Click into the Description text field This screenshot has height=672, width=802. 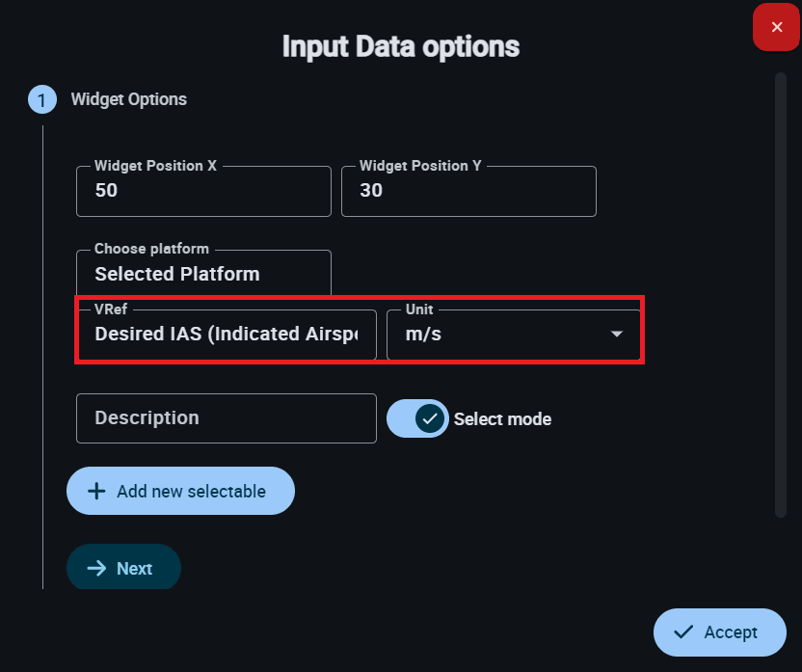coord(227,418)
